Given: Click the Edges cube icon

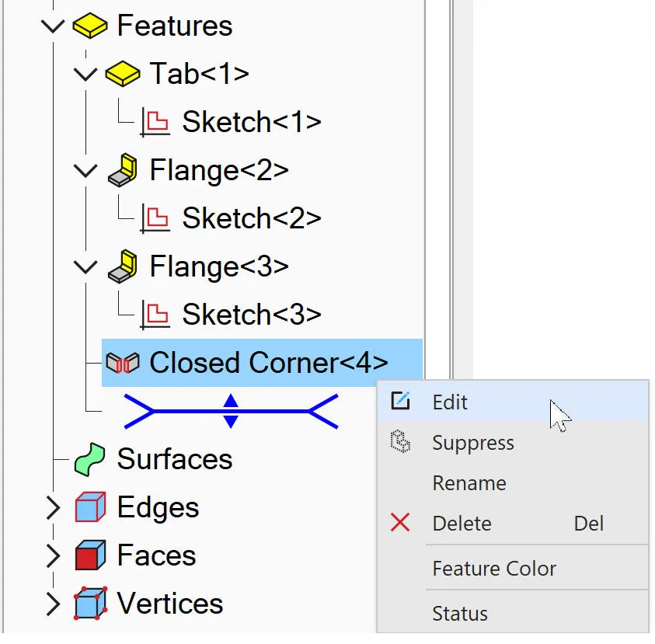Looking at the screenshot, I should pyautogui.click(x=90, y=507).
